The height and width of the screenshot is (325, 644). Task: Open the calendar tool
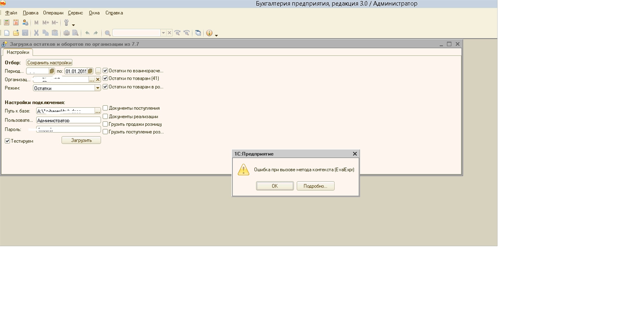16,23
